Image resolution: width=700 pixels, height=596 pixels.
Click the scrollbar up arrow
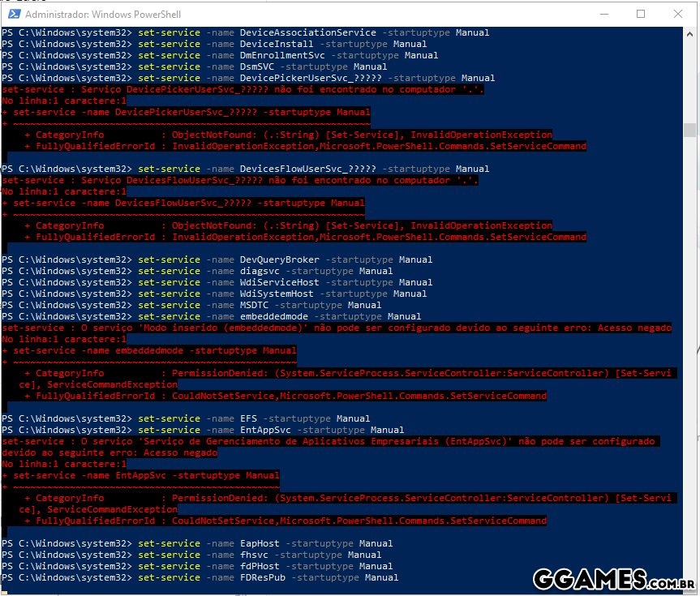(x=689, y=33)
